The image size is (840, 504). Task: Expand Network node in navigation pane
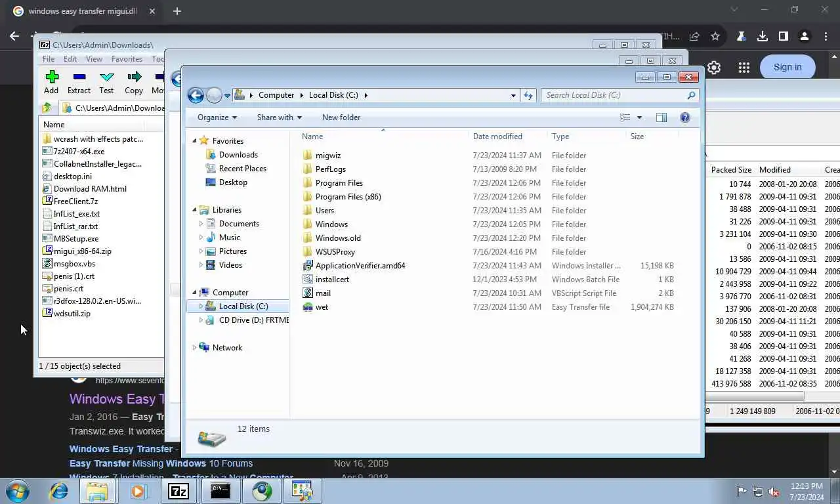[194, 348]
